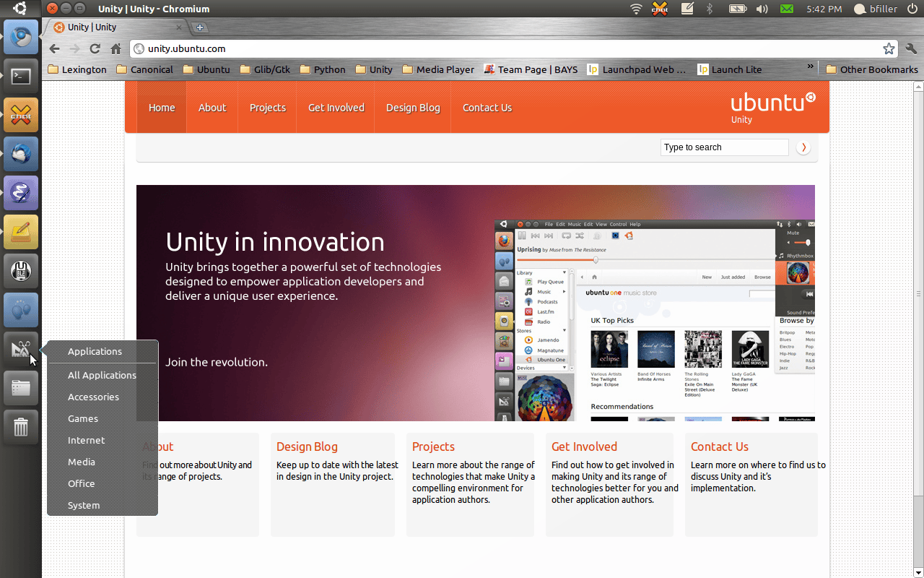924x578 pixels.
Task: Open the Trash in the launcher
Action: click(x=21, y=427)
